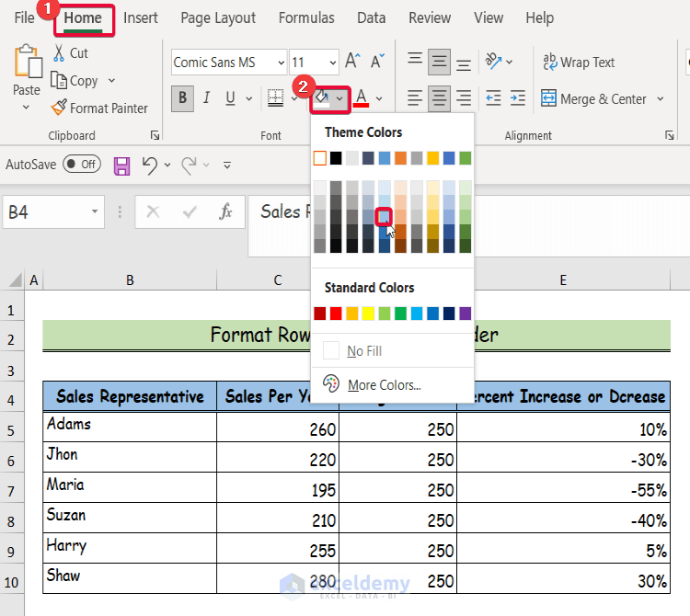Increase font size with larger A icon
The height and width of the screenshot is (616, 690).
352,61
